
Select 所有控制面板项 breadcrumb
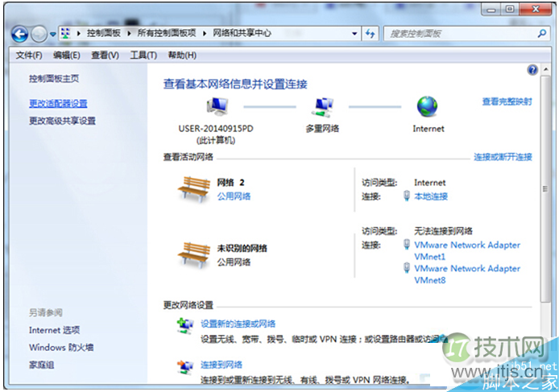(167, 34)
